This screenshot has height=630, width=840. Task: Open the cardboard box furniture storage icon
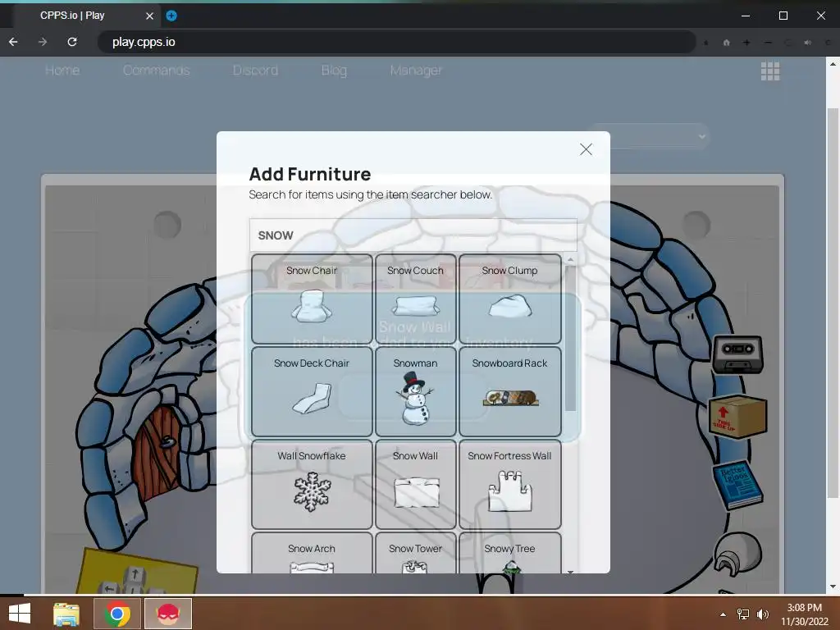[x=738, y=416]
